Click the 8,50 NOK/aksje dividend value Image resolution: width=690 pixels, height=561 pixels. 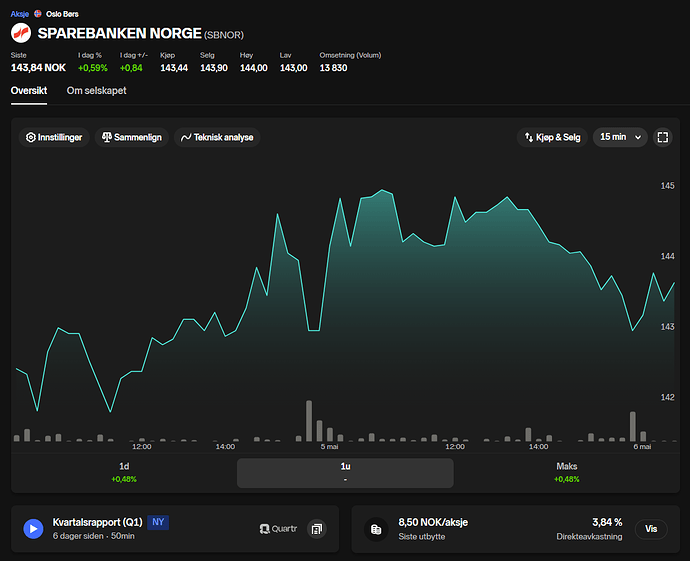pos(433,522)
